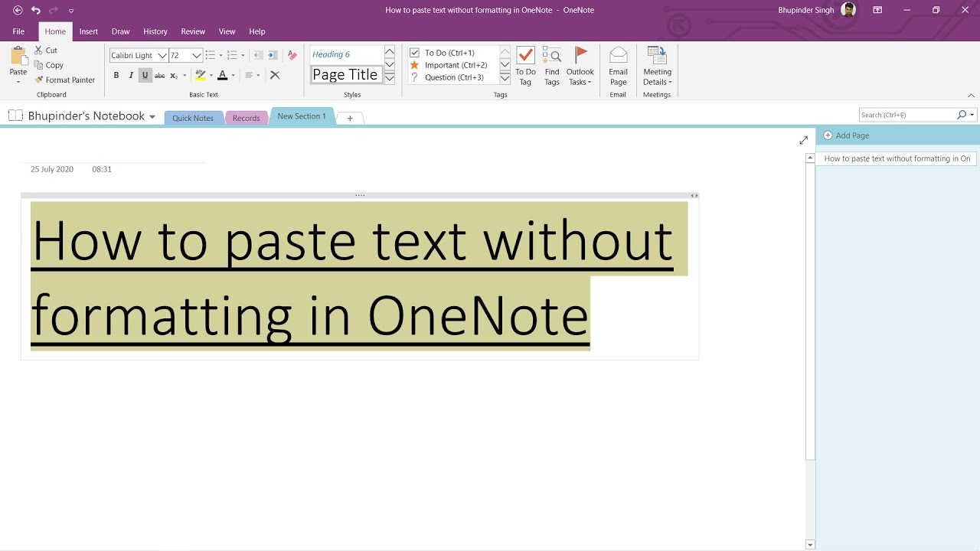Create a new section with plus tab
This screenshot has height=551, width=980.
[x=350, y=118]
